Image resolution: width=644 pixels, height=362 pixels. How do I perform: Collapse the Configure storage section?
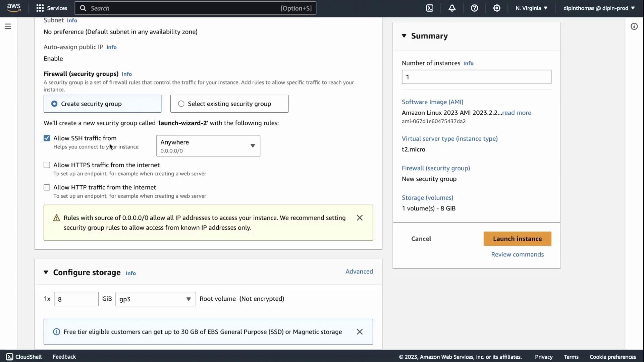pos(46,272)
